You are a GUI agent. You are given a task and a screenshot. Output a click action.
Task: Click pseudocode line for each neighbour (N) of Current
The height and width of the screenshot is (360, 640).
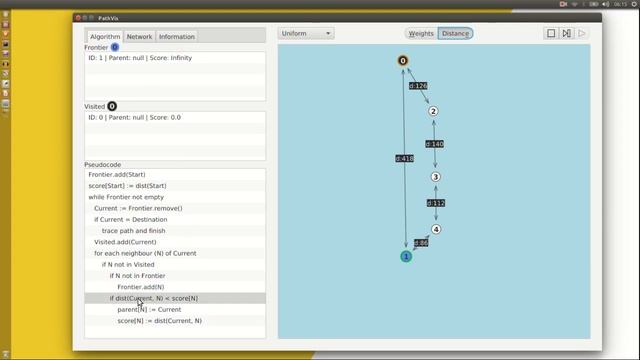click(x=175, y=253)
